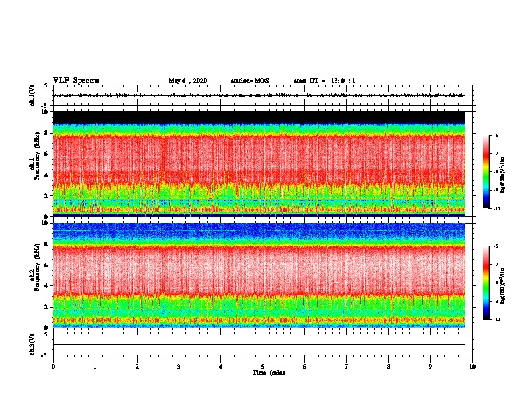Click time axis tick label "9"
Image resolution: width=532 pixels, height=411 pixels.
430,367
